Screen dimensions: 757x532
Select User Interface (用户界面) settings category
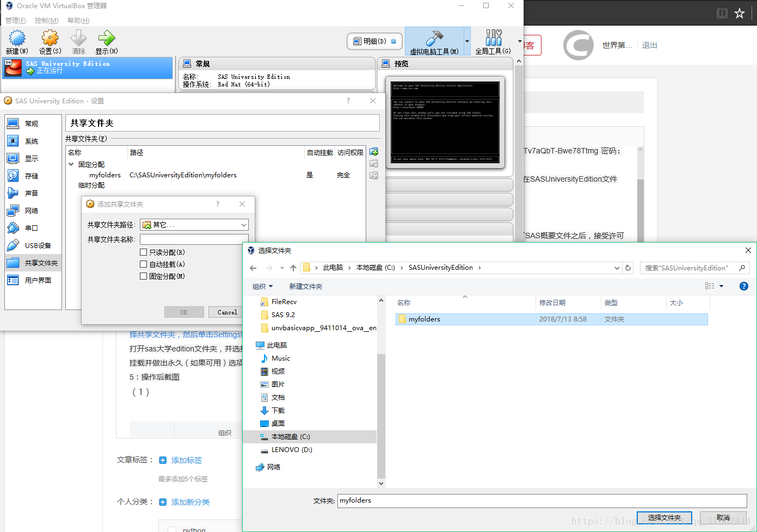(33, 280)
